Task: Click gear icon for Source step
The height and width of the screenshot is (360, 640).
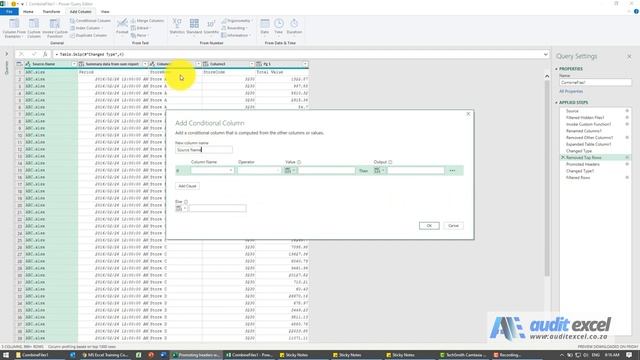Action: click(x=627, y=111)
